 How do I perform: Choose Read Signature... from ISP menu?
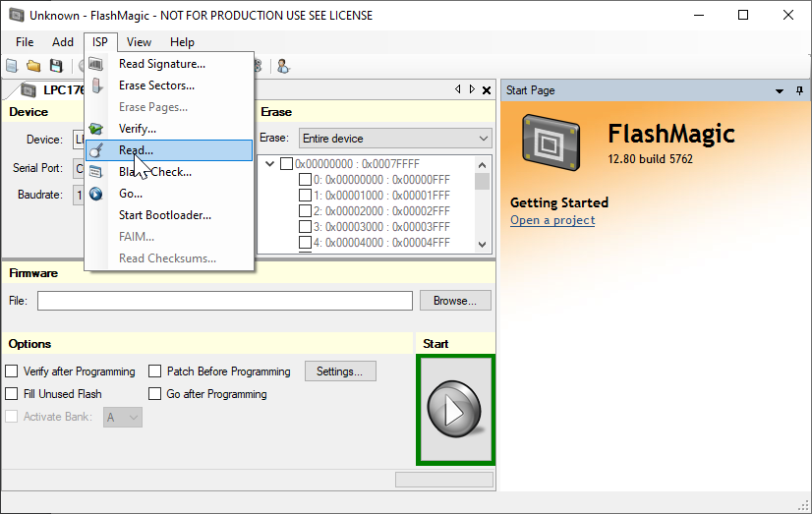pos(169,64)
